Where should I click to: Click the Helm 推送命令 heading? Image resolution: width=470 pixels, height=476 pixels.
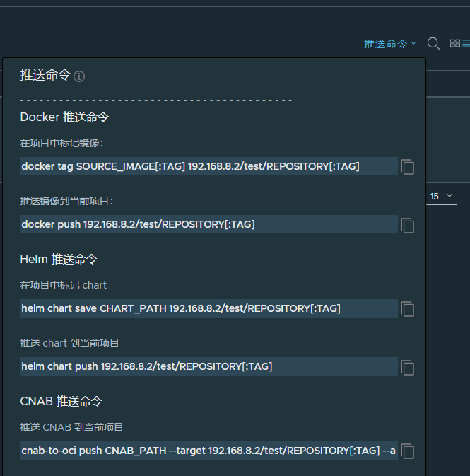coord(59,260)
